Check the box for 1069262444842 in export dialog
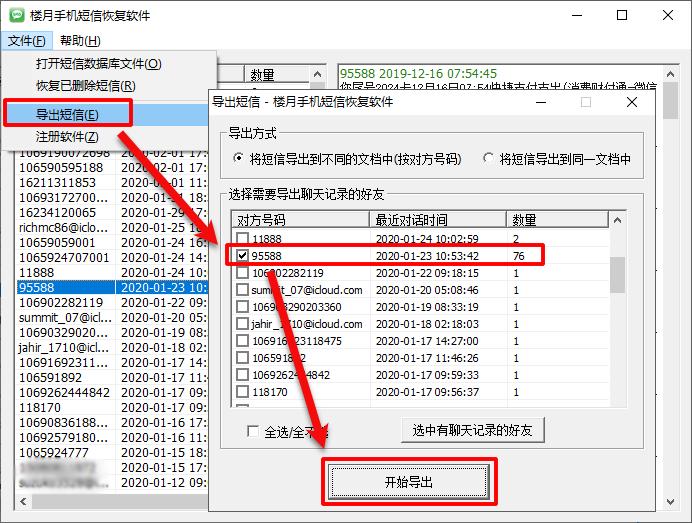Image resolution: width=692 pixels, height=523 pixels. (242, 375)
